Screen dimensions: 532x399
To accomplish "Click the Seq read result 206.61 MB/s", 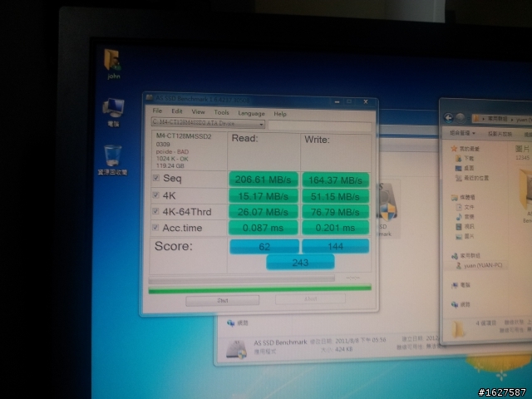I will click(x=264, y=180).
